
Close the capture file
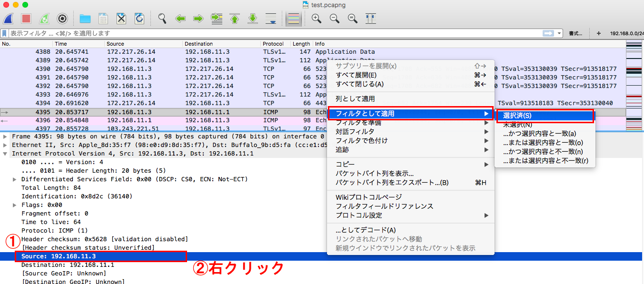pos(121,19)
